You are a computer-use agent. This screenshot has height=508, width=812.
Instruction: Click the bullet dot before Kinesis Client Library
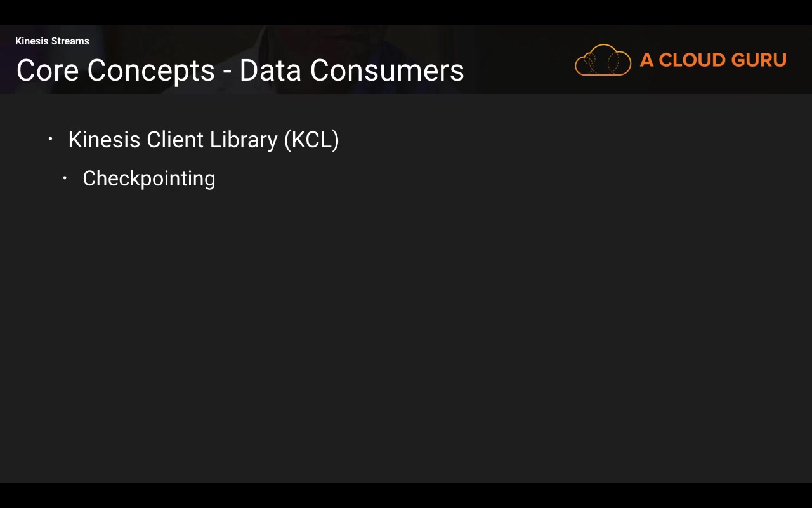[x=51, y=139]
